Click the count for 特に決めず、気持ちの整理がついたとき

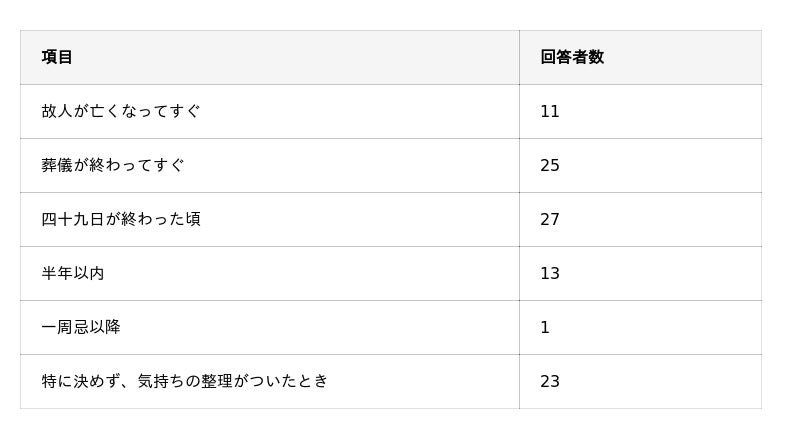550,381
